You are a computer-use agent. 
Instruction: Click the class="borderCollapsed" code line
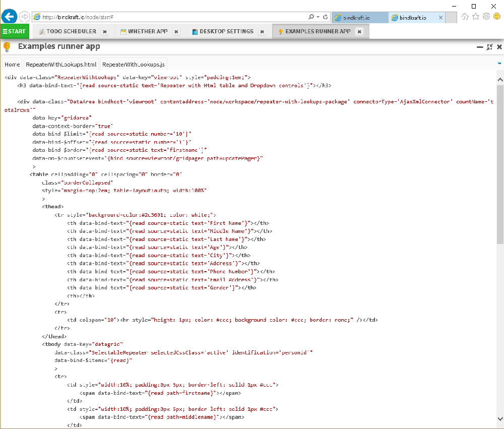(x=78, y=182)
